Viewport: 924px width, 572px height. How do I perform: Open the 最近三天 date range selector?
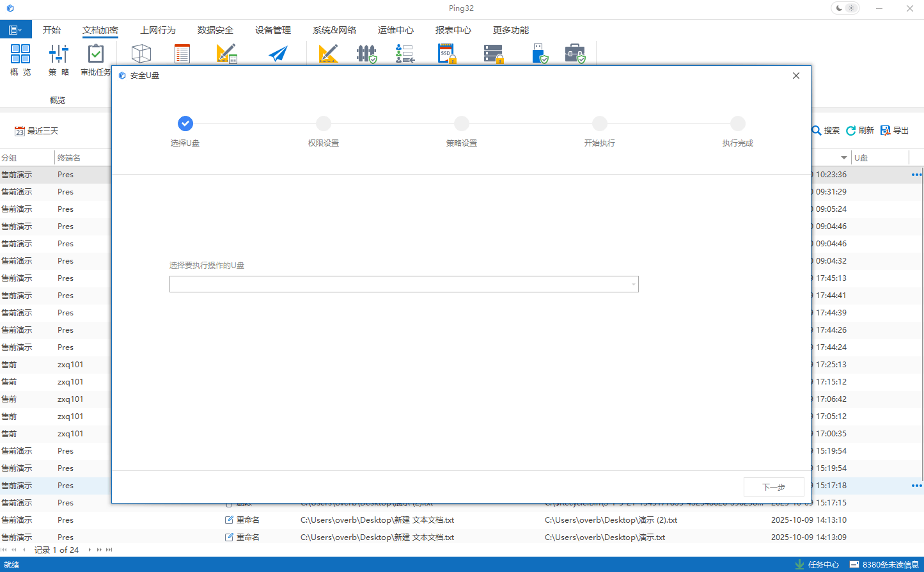36,131
